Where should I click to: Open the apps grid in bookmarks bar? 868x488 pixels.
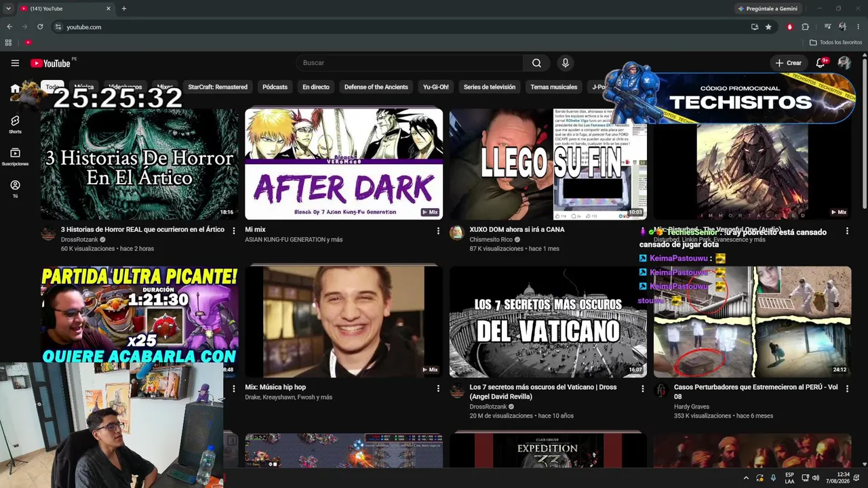8,43
